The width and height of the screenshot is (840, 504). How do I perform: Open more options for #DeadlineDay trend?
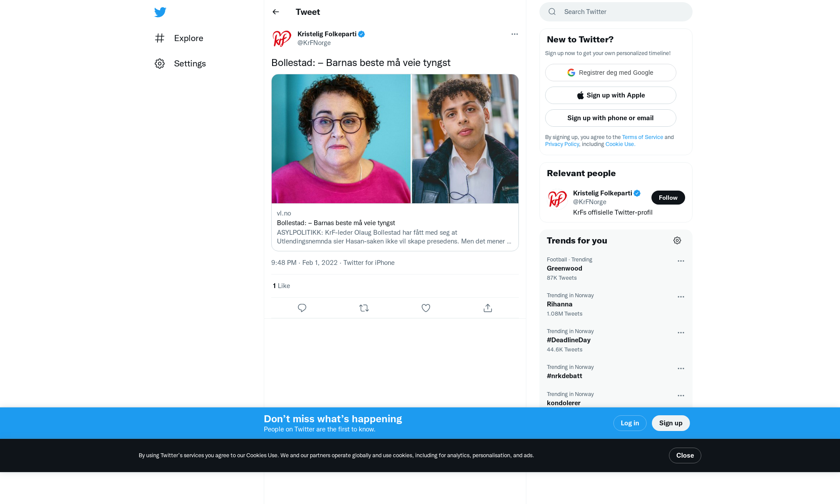coord(681,333)
